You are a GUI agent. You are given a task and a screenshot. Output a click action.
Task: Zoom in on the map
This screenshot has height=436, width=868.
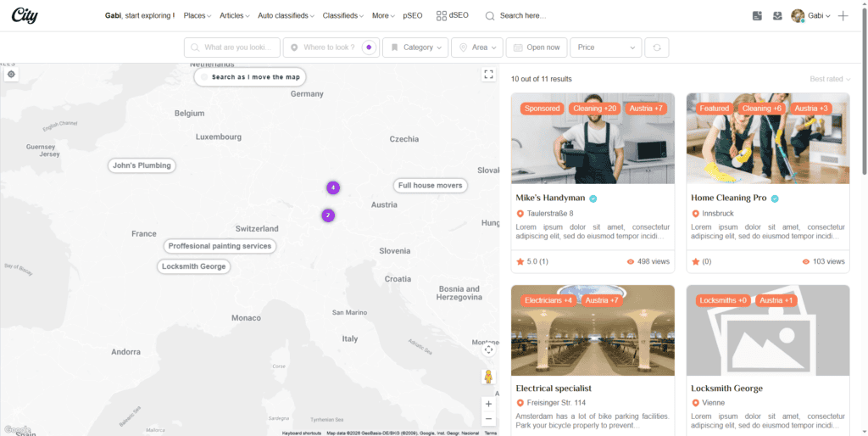click(488, 404)
